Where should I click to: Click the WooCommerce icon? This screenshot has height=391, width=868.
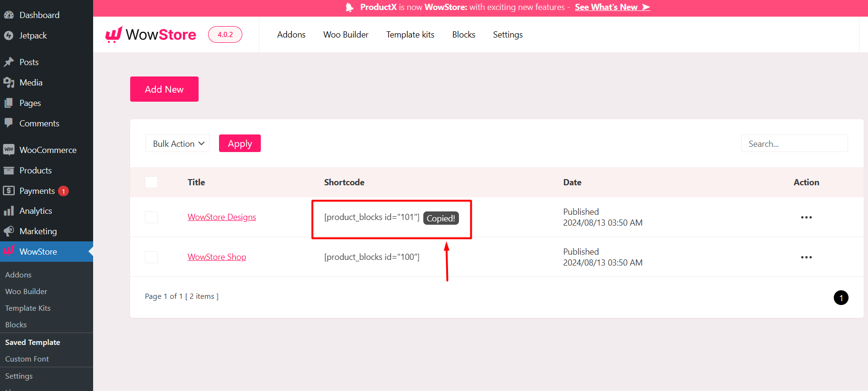(9, 150)
